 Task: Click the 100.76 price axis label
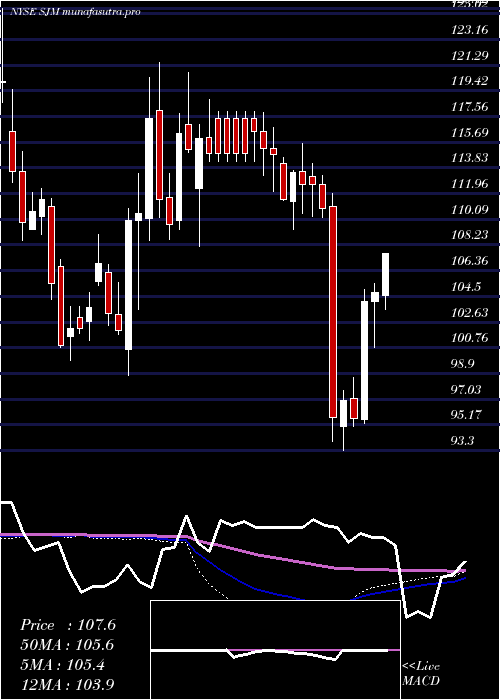468,338
